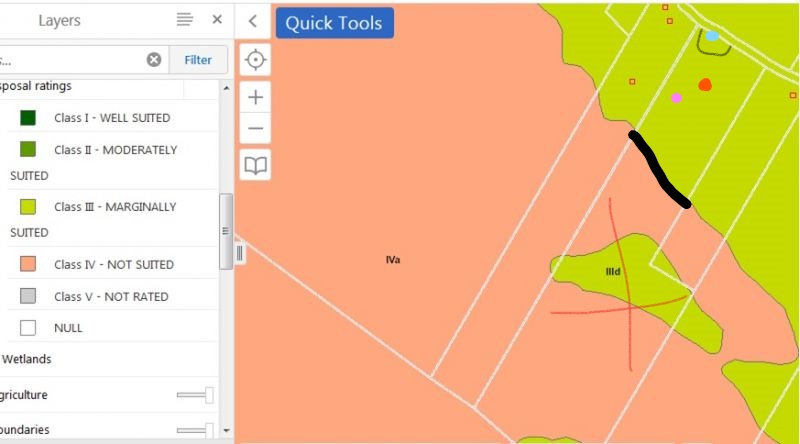Click the panel resize handle
Image resolution: width=800 pixels, height=444 pixels.
coord(239,253)
